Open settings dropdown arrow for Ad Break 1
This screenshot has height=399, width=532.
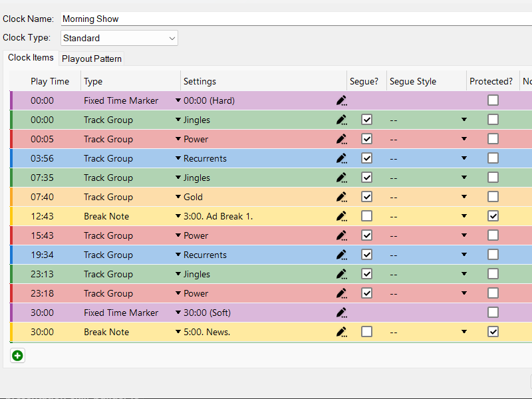tap(178, 215)
